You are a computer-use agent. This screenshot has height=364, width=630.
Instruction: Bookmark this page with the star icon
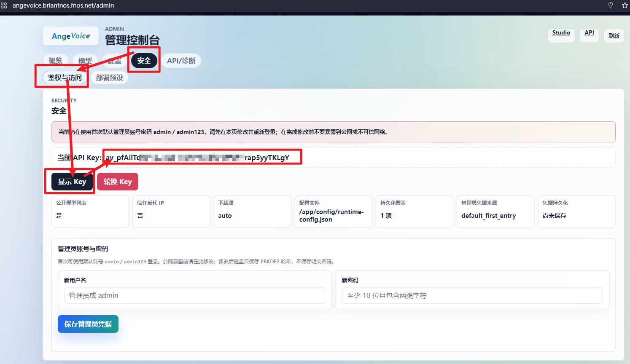625,5
